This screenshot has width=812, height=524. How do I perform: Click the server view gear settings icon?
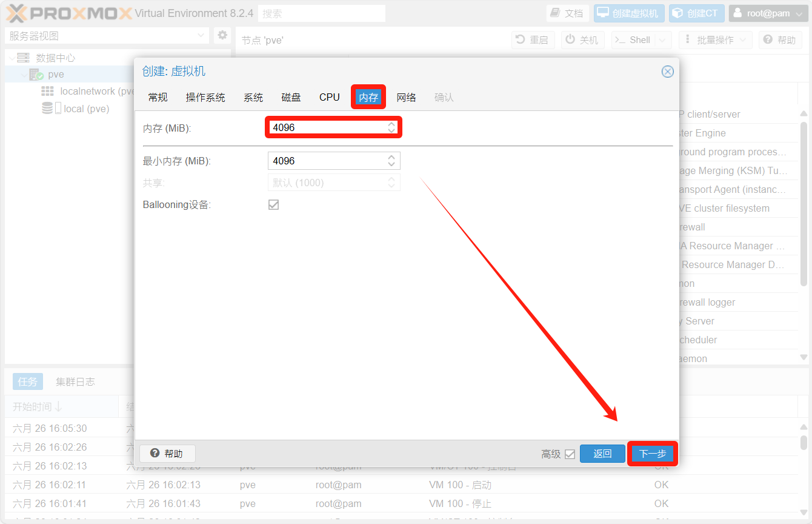coord(222,35)
